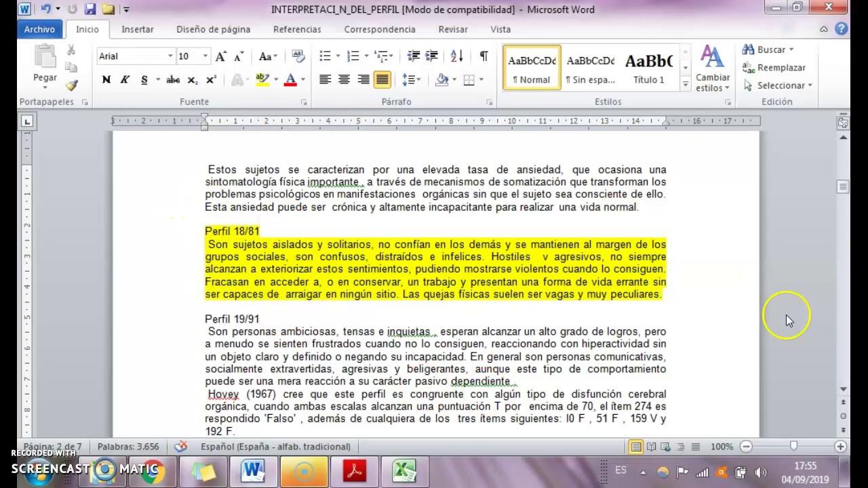Image resolution: width=868 pixels, height=488 pixels.
Task: Switch to the Diseño de página tab
Action: coord(214,29)
